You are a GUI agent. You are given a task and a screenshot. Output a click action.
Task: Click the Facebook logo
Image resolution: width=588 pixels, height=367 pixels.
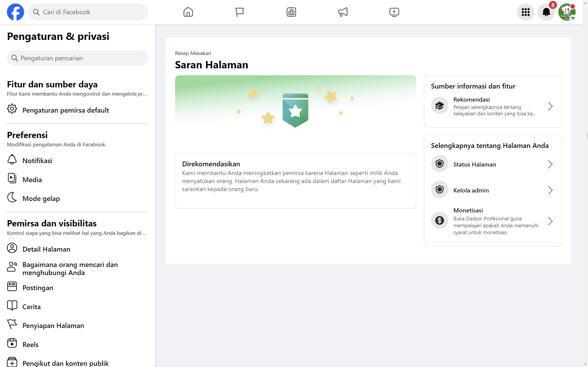coord(15,12)
